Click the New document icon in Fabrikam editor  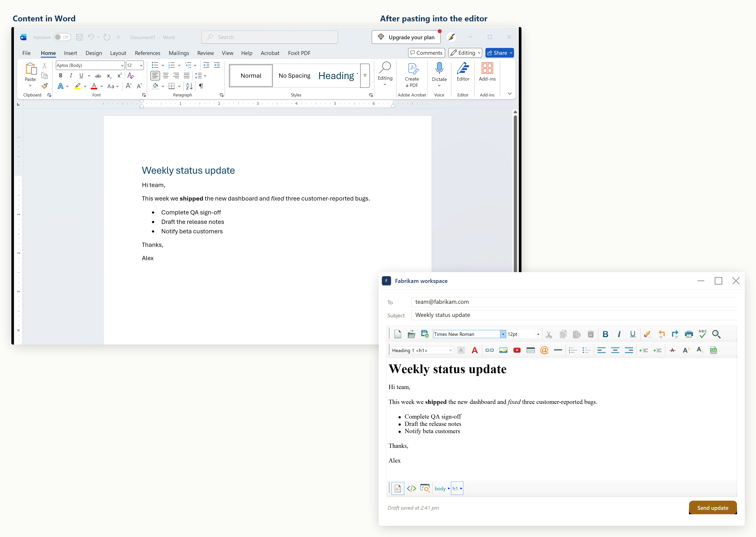[x=398, y=334]
